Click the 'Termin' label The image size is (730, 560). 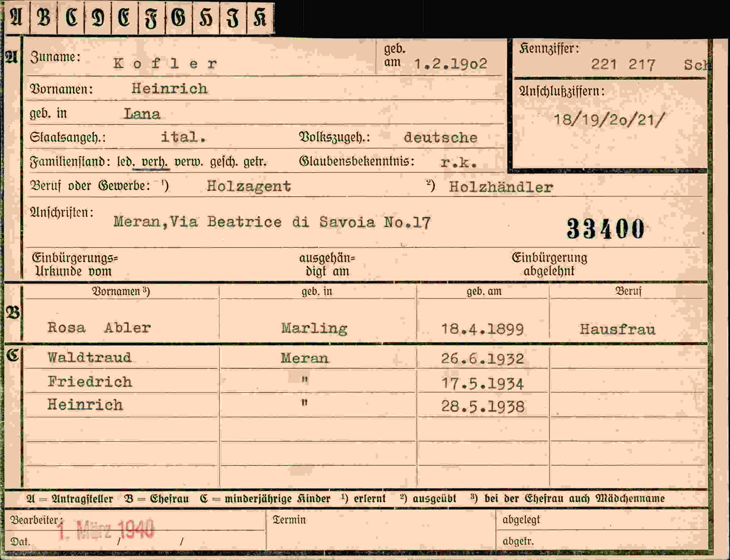tap(289, 520)
